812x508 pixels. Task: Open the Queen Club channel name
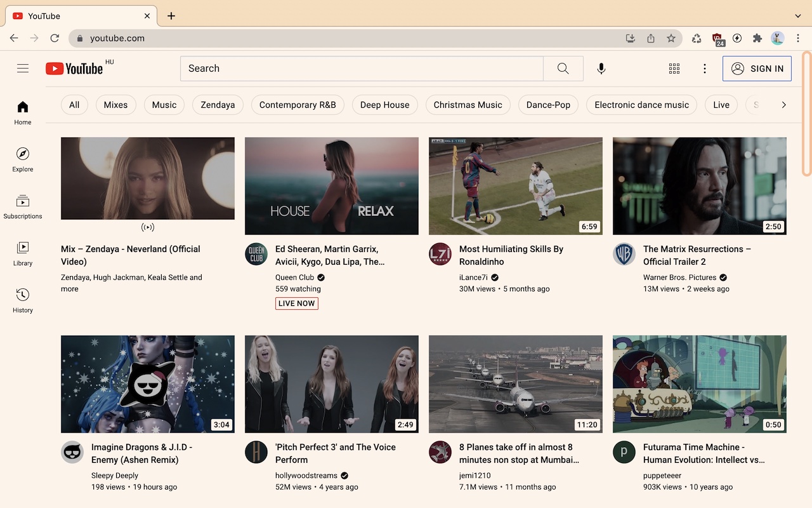tap(295, 277)
